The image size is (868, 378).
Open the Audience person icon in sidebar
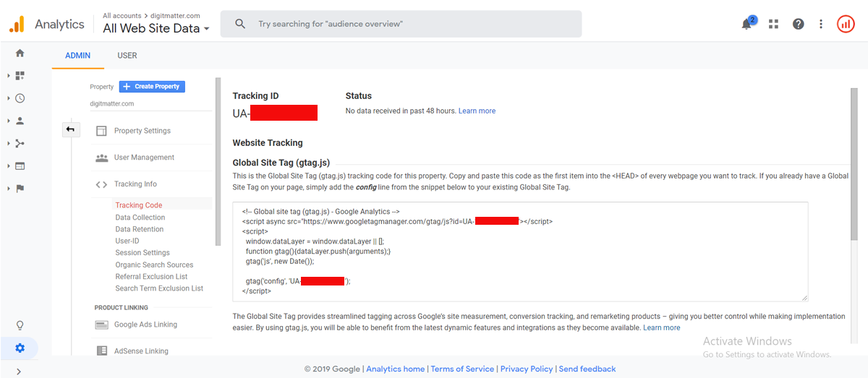(x=20, y=121)
